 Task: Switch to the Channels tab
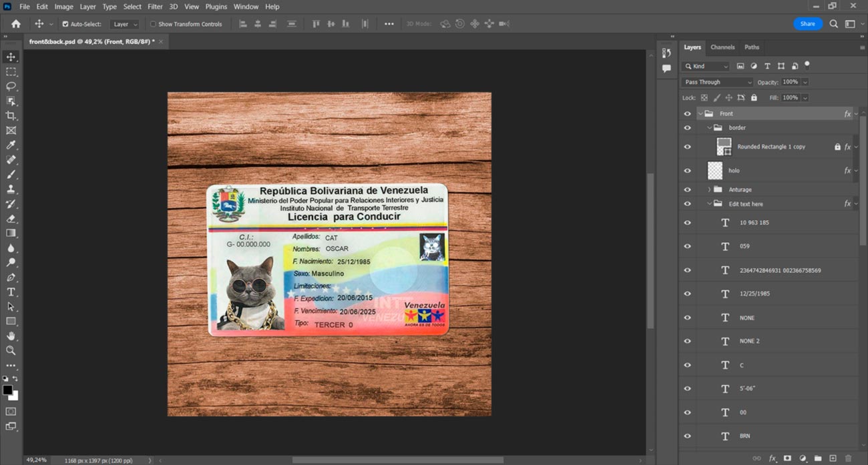coord(722,47)
